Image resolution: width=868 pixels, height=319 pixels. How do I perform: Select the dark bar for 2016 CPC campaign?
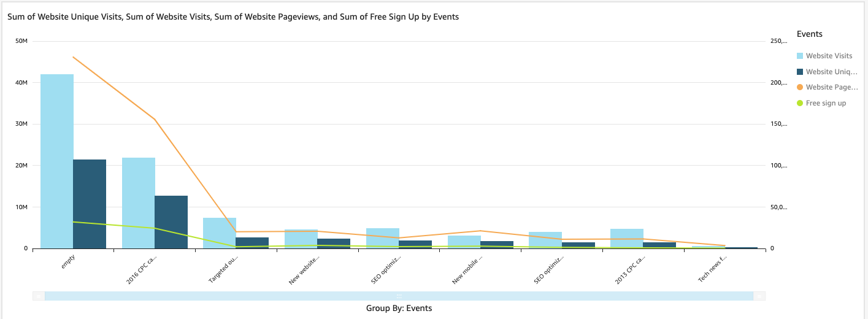click(x=171, y=222)
